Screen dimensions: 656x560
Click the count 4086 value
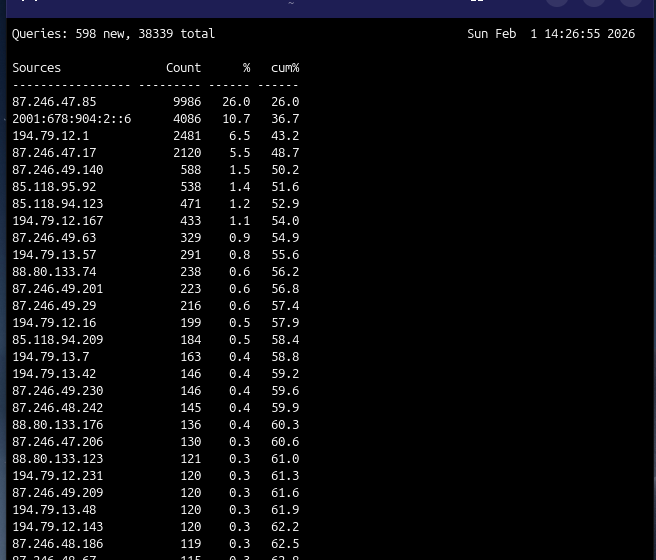coord(186,119)
